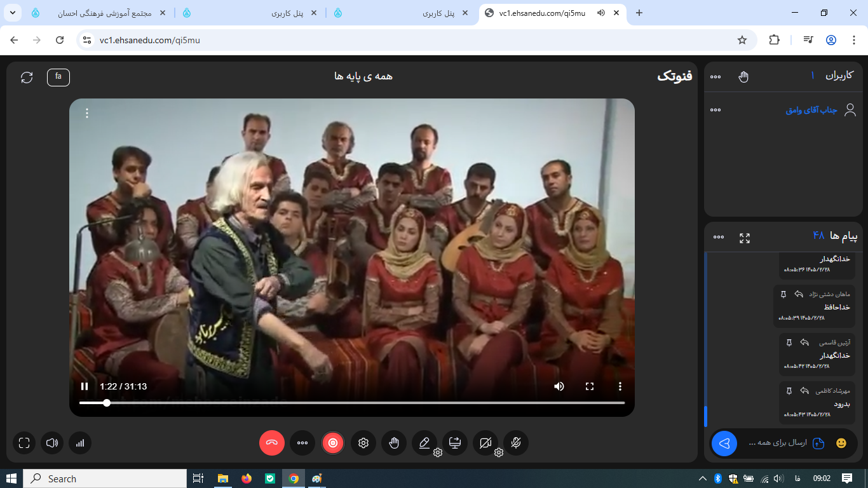Open users panel three-dot menu
The width and height of the screenshot is (868, 488).
pyautogui.click(x=715, y=77)
